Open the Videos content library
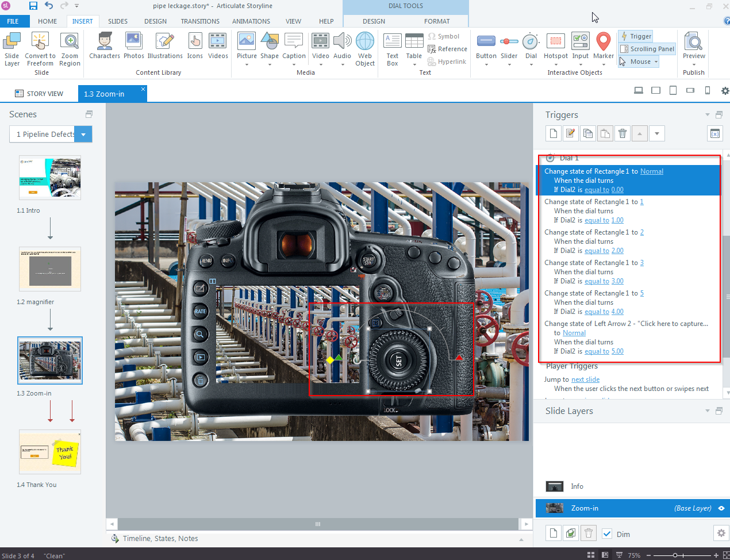The height and width of the screenshot is (560, 730). 218,46
